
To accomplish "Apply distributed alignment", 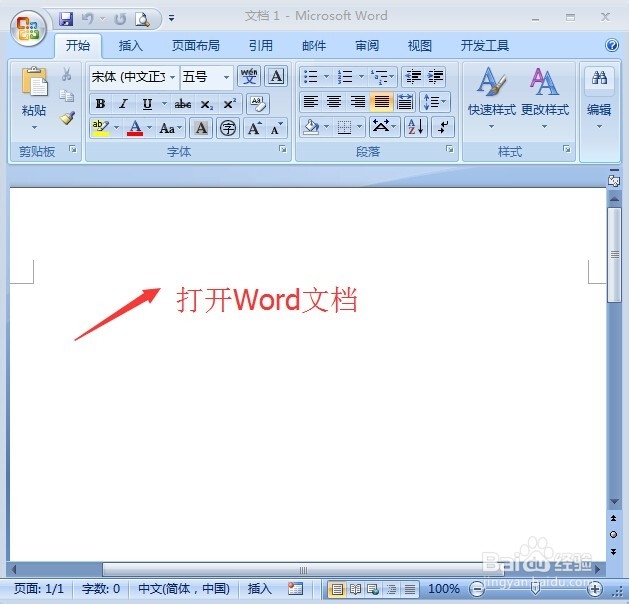I will click(x=405, y=101).
